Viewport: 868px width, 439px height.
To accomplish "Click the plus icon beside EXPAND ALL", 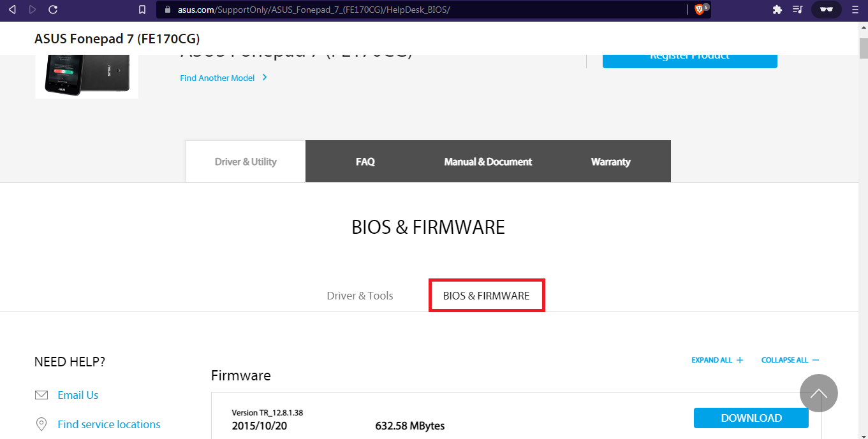I will click(740, 360).
